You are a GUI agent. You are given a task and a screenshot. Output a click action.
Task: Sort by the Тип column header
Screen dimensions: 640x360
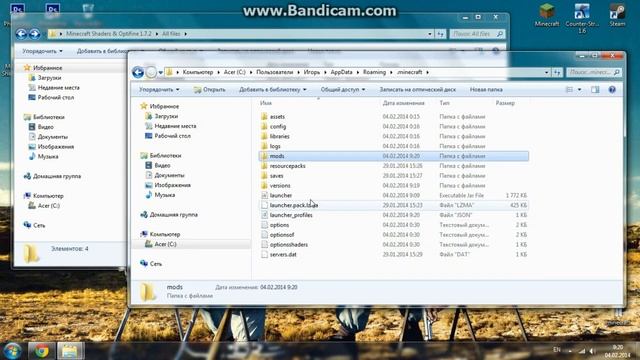coord(444,103)
